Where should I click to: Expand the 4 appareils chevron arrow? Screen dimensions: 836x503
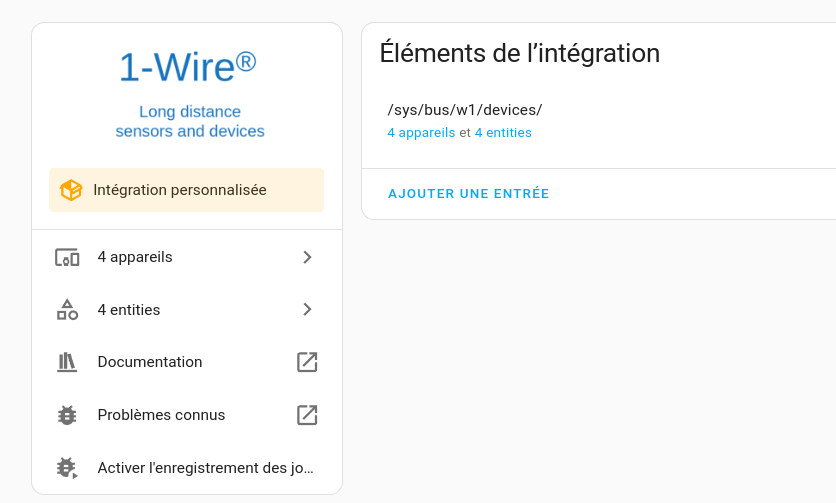point(307,257)
